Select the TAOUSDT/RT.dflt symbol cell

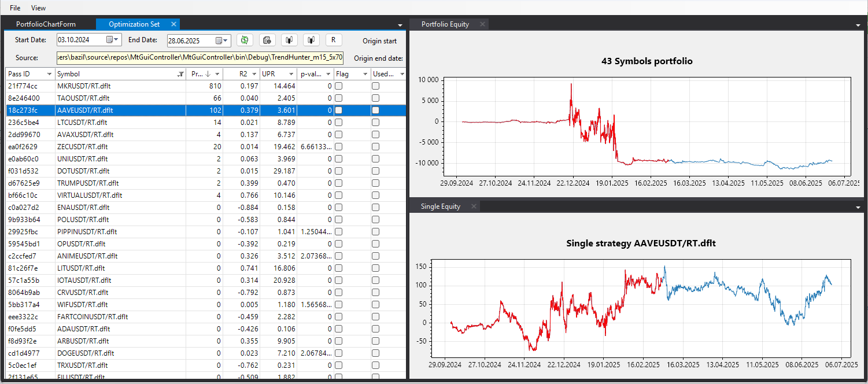(x=120, y=98)
